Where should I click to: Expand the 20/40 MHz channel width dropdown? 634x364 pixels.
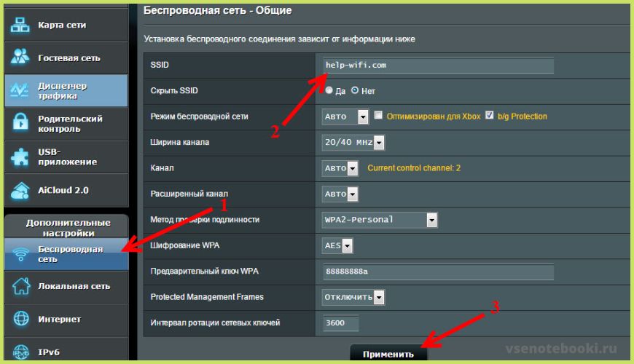pos(353,142)
